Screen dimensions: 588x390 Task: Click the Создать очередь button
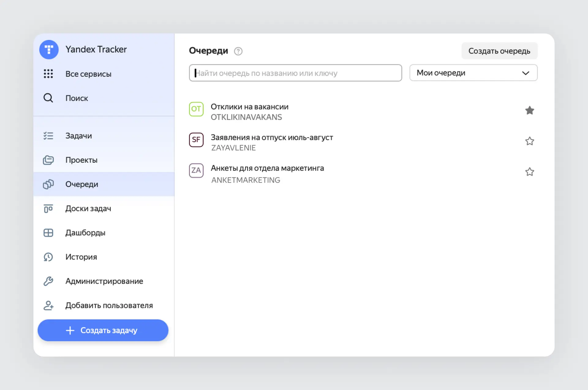coord(499,51)
